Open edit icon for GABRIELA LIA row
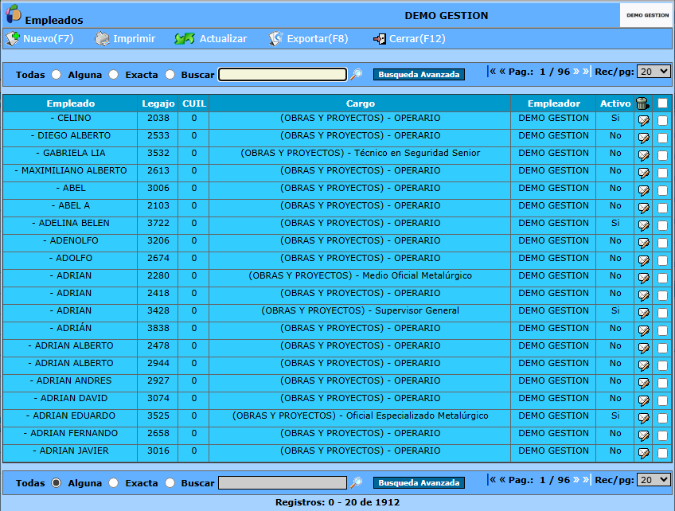 click(x=643, y=155)
